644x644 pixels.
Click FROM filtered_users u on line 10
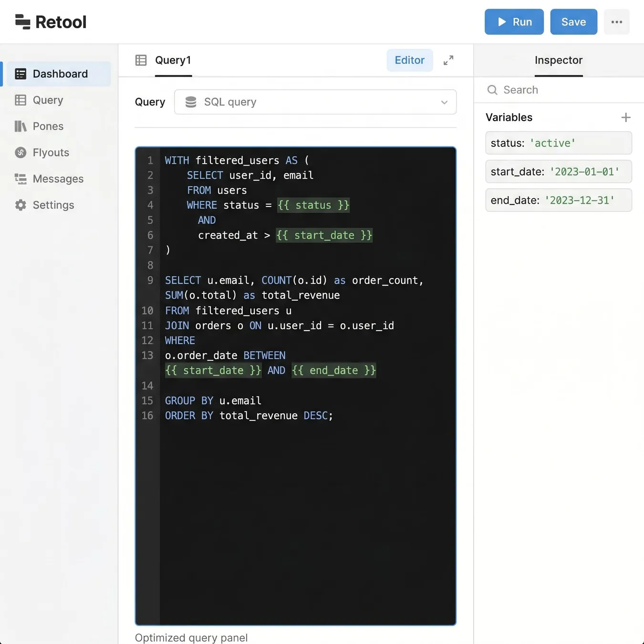pos(228,311)
